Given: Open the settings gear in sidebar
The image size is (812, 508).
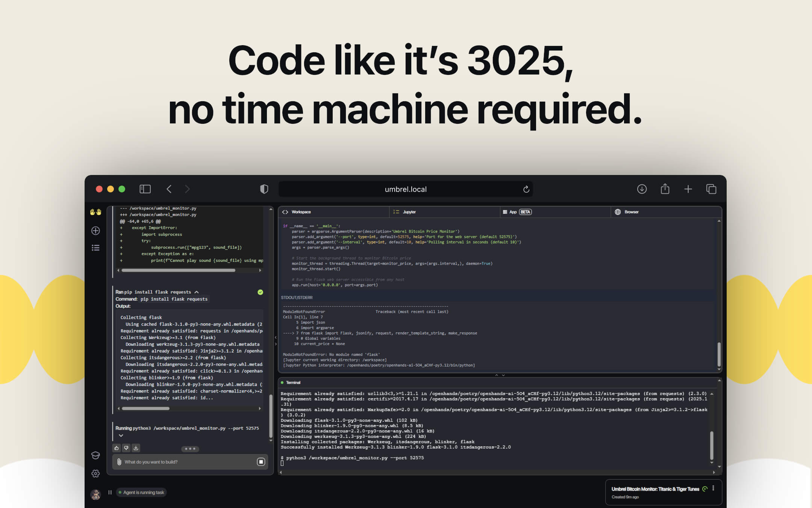Looking at the screenshot, I should pyautogui.click(x=96, y=473).
